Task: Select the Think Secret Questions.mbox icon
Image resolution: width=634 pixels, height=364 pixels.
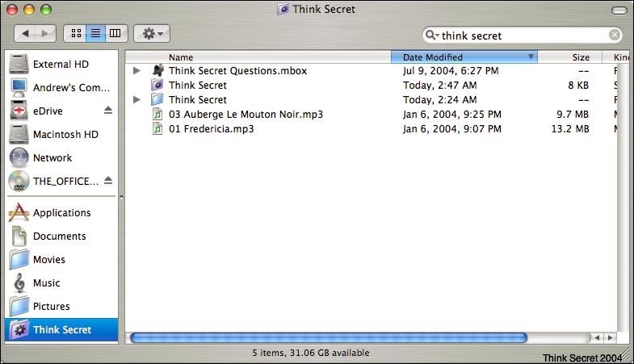Action: point(157,70)
